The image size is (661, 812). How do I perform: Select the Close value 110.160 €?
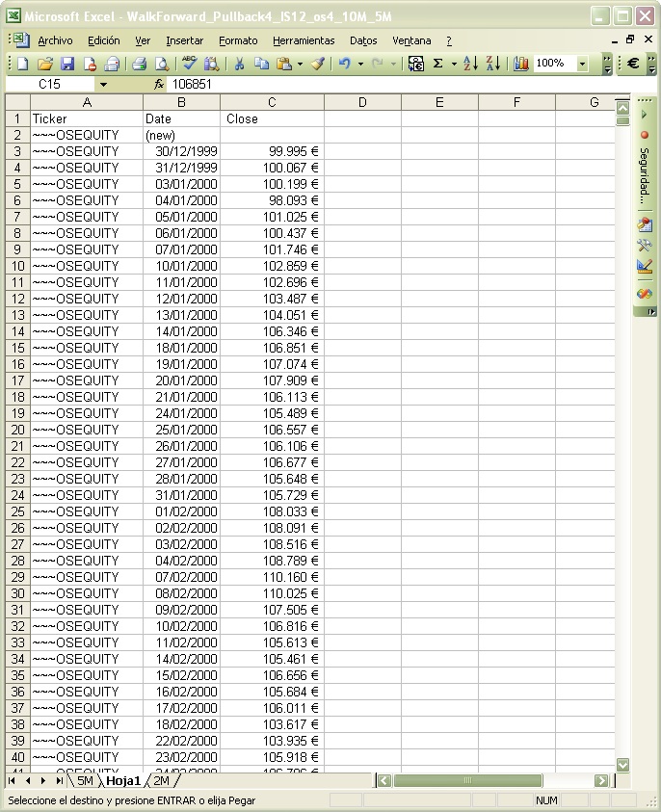(x=273, y=577)
